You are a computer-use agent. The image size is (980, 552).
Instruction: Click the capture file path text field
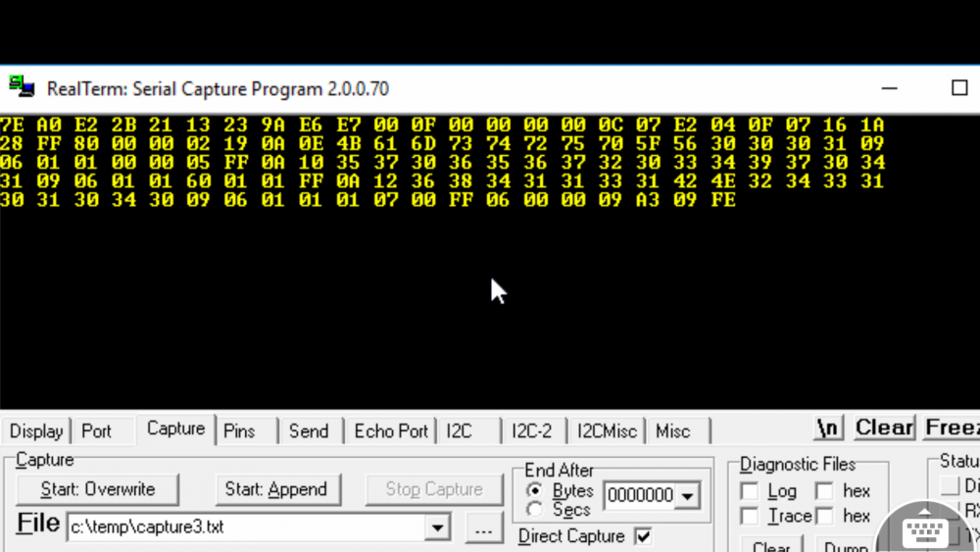point(245,527)
